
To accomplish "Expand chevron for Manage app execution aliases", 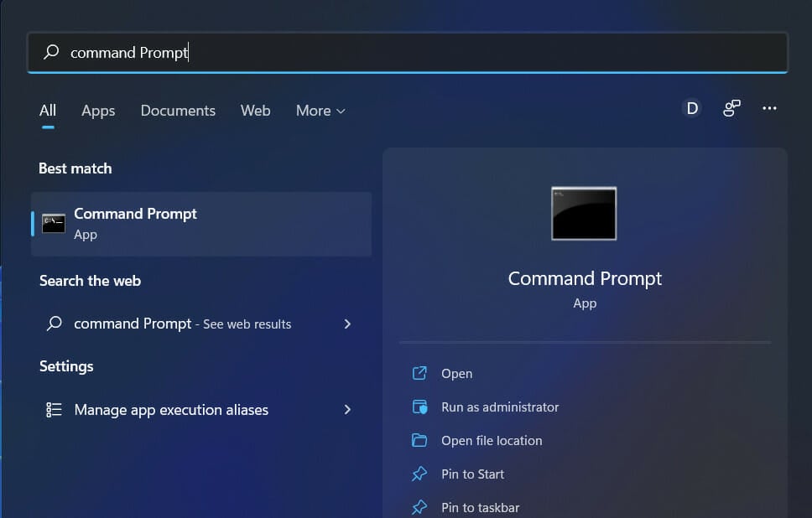I will (347, 410).
